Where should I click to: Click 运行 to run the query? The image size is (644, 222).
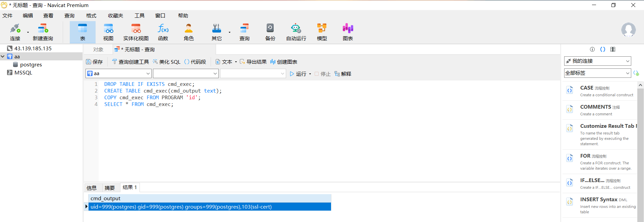298,74
